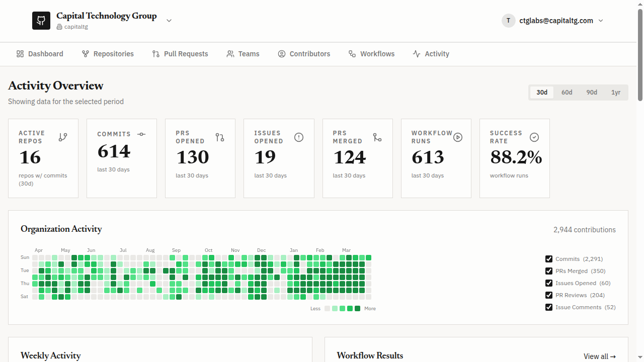The width and height of the screenshot is (644, 362).
Task: Go to the Teams tab
Action: point(243,54)
